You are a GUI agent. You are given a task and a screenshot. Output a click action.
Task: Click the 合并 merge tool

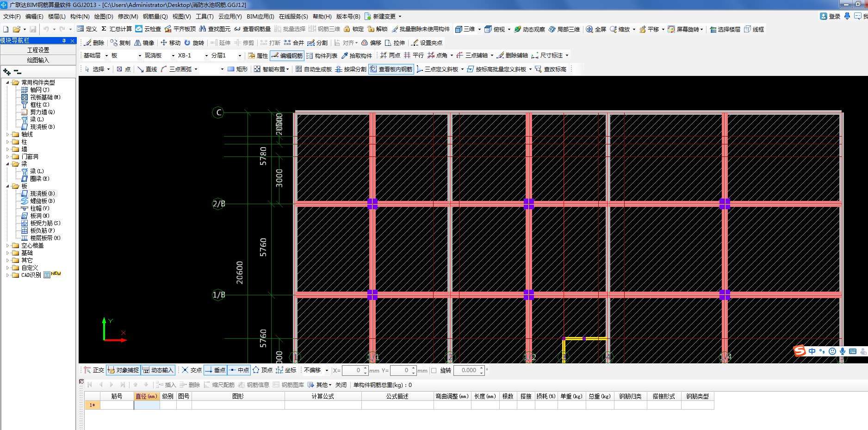pos(294,43)
